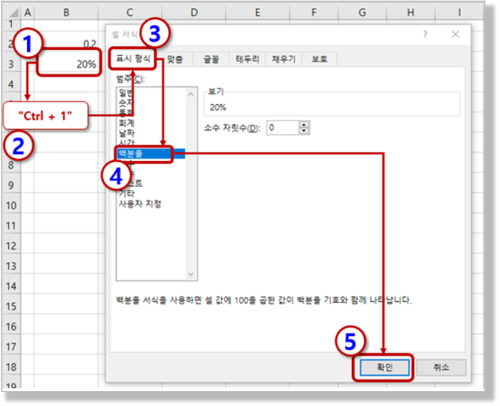Viewport: 500px width, 406px height.
Task: Open the 글꼴 tab
Action: click(211, 59)
